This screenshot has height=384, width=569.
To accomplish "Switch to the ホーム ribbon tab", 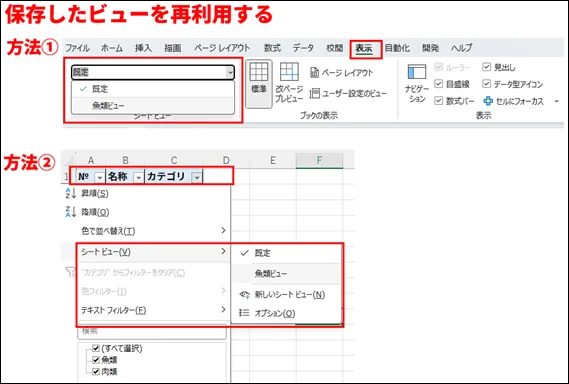I will point(112,48).
